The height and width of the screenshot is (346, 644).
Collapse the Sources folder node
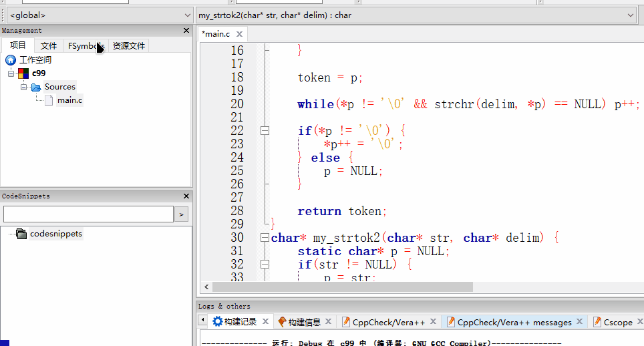(23, 87)
